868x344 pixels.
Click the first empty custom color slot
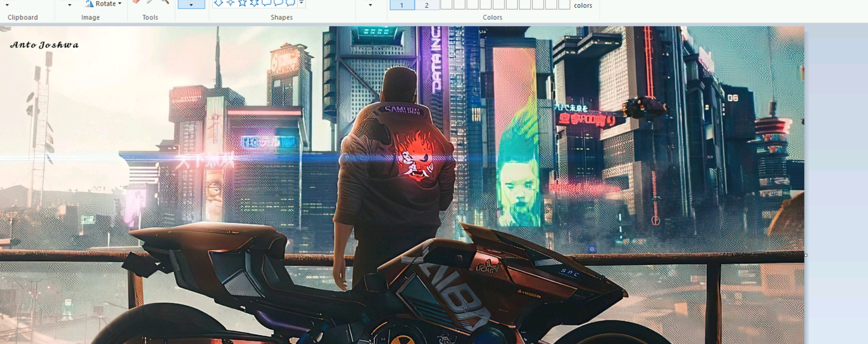(446, 4)
